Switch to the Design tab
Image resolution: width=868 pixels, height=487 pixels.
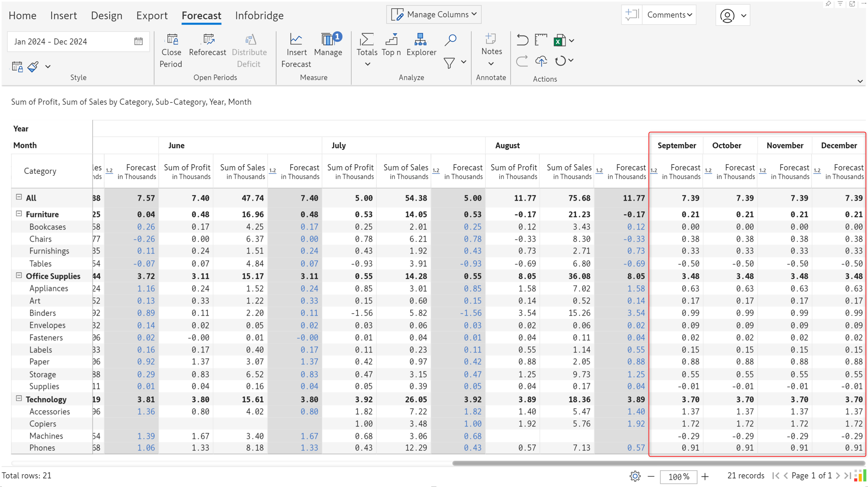coord(107,15)
